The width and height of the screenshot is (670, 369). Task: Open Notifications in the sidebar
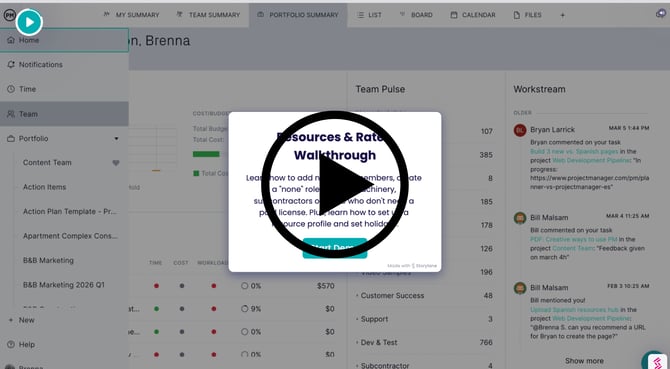(64, 64)
